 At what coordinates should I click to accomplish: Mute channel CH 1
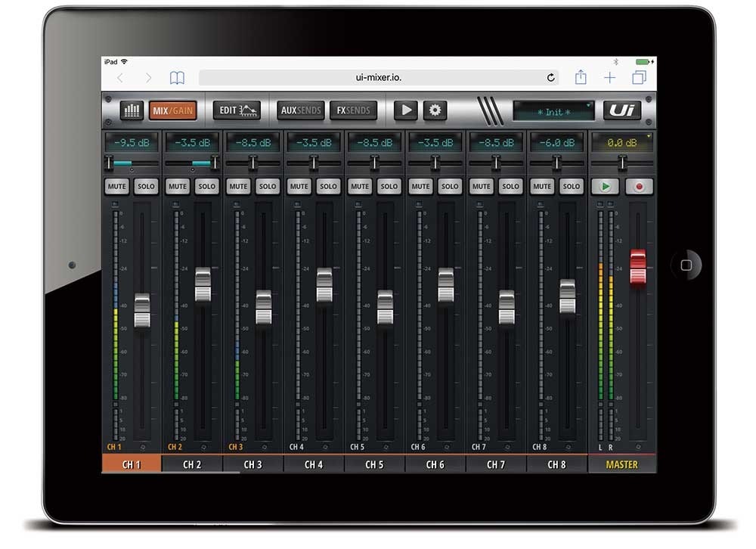click(116, 186)
